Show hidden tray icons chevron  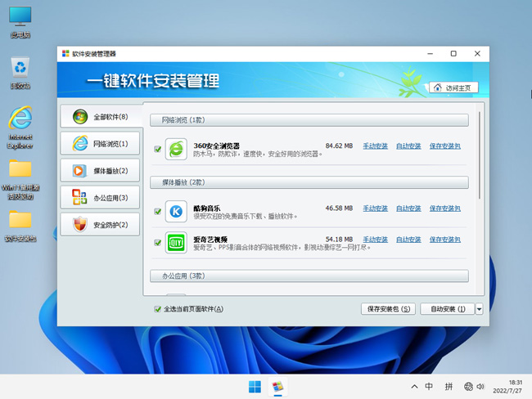click(x=414, y=387)
